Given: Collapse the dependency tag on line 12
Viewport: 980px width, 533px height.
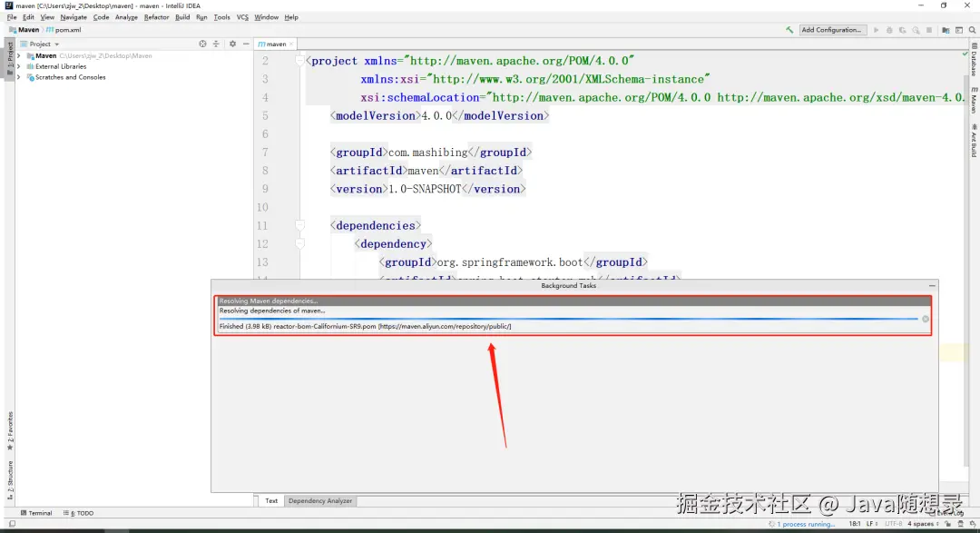Looking at the screenshot, I should (300, 244).
